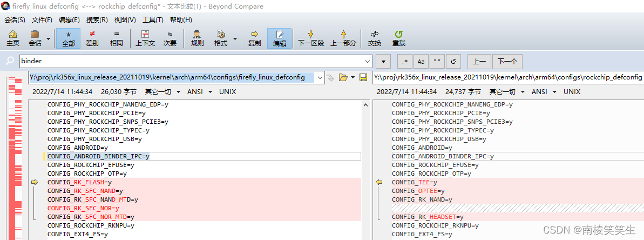Jump to 上一部分 previous section
Screen dimensions: 644x240
(x=343, y=38)
